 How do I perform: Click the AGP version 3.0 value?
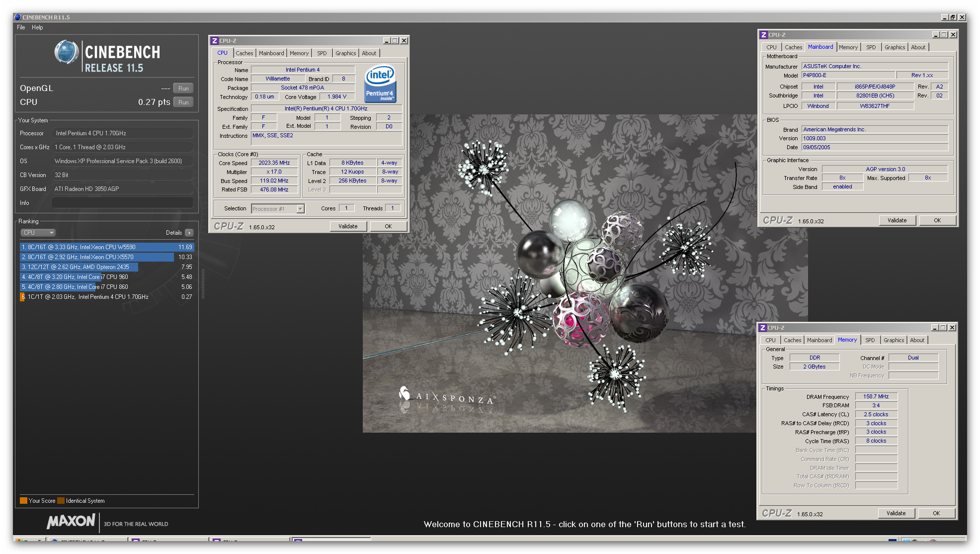[885, 170]
